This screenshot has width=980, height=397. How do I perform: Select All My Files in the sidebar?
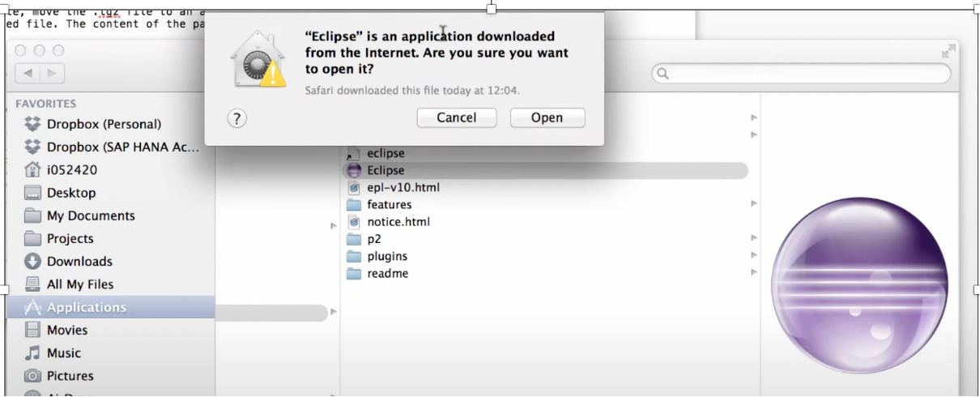tap(110, 284)
